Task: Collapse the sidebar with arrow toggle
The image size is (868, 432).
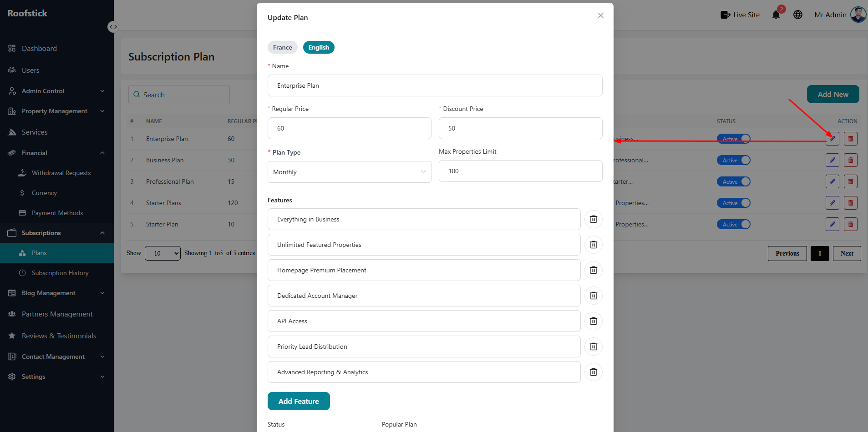Action: 113,27
